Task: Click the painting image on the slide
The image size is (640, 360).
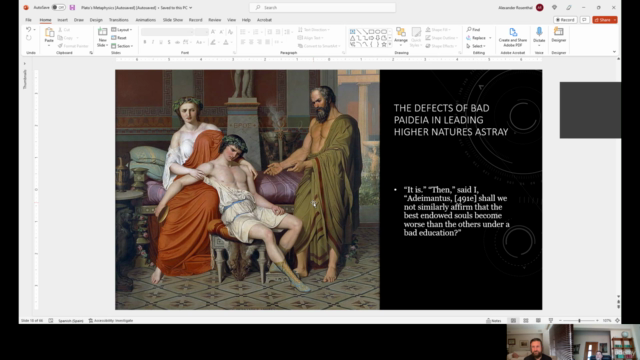Action: click(247, 189)
